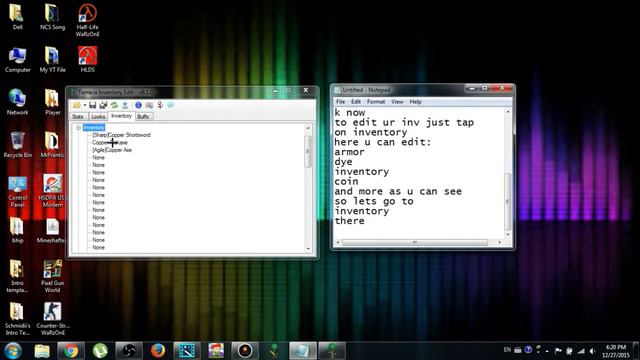Open File Explorer from taskbar

point(42,351)
